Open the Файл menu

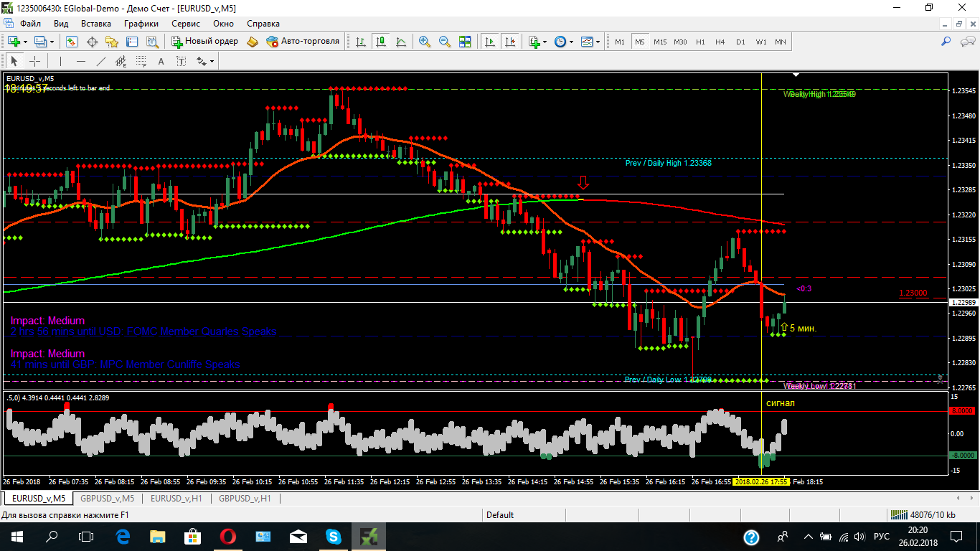click(30, 23)
